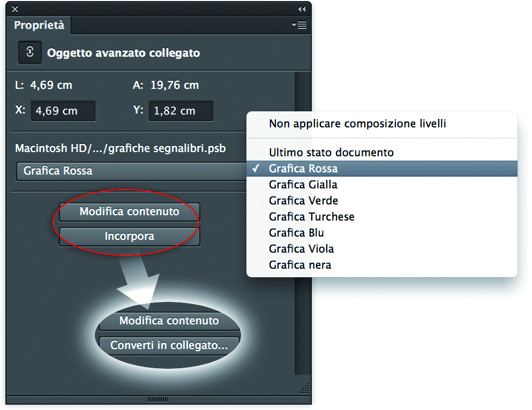Select Grafica Gialla from the list

pyautogui.click(x=382, y=185)
